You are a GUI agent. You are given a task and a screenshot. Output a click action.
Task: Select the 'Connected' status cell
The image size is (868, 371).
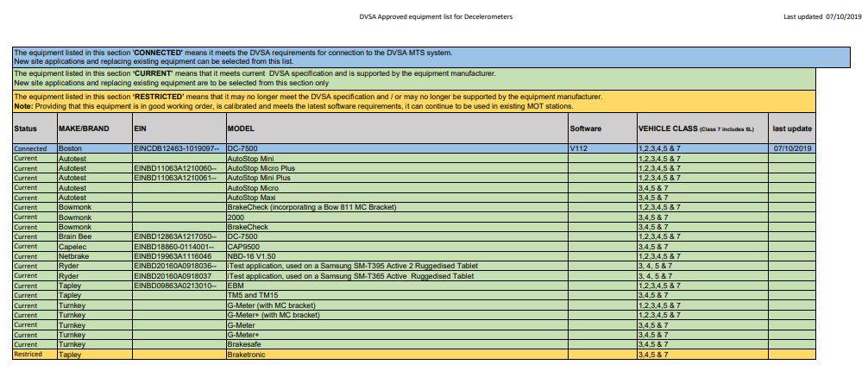tap(35, 149)
